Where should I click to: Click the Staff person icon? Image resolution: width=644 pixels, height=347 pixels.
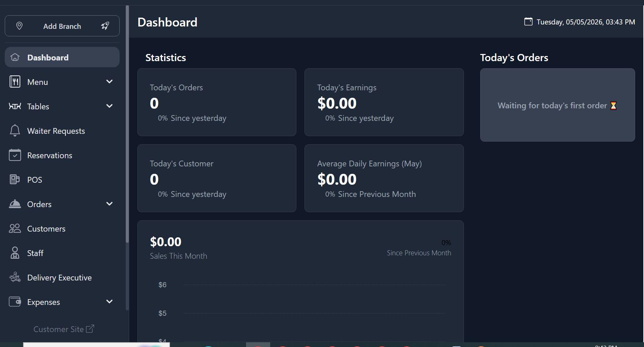click(15, 253)
